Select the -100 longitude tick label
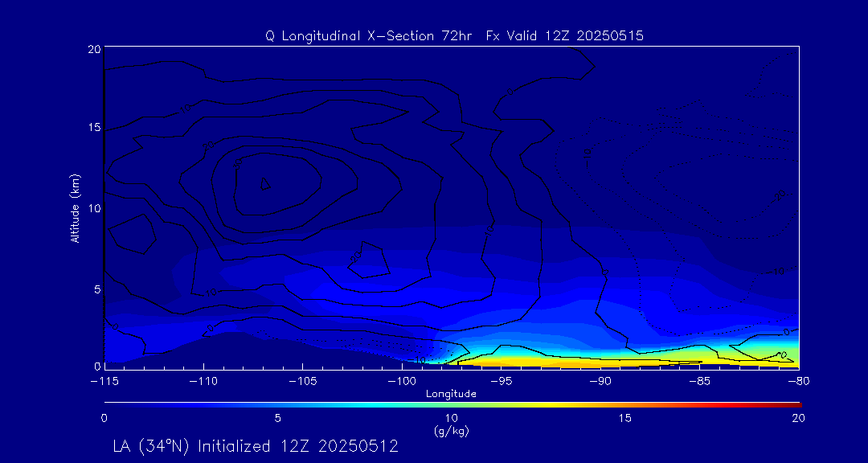Viewport: 868px width, 463px height. pos(401,382)
